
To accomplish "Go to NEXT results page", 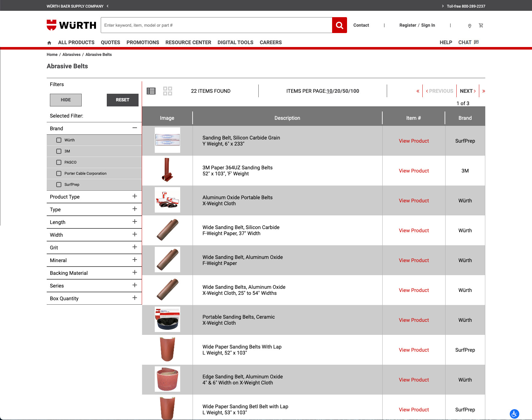I will coord(468,91).
